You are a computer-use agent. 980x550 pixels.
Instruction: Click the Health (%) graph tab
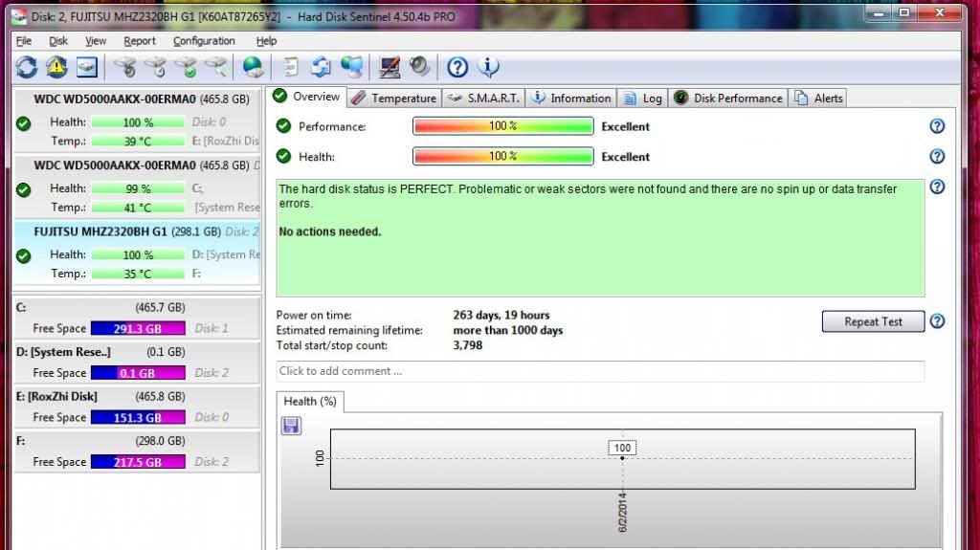310,402
